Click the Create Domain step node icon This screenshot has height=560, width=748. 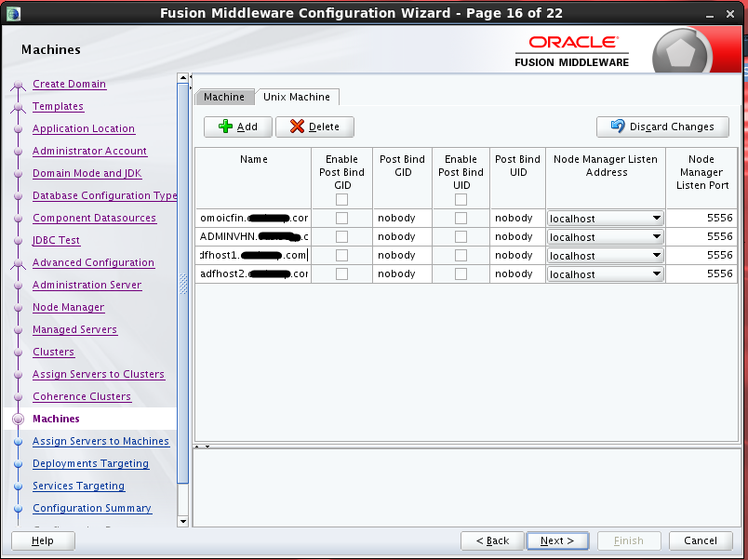(18, 85)
